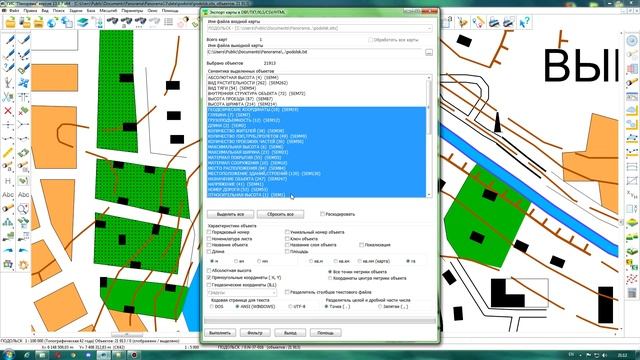This screenshot has width=640, height=360.
Task: Click the binoculars icon with three dots
Action: (x=140, y=22)
